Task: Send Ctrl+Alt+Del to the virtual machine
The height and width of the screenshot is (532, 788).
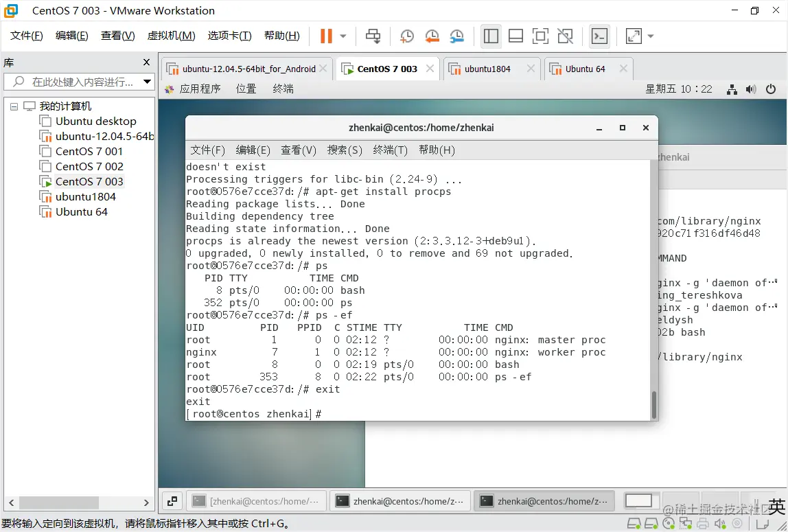Action: coord(373,36)
